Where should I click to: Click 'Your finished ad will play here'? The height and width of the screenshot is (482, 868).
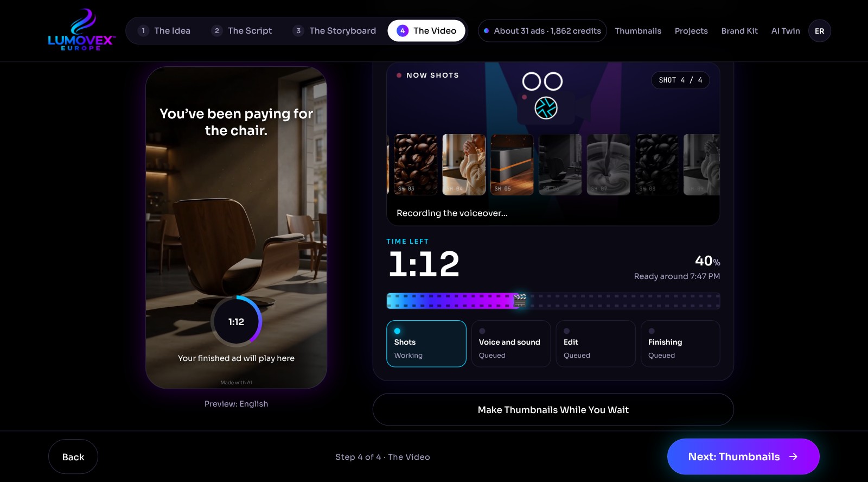pos(236,358)
